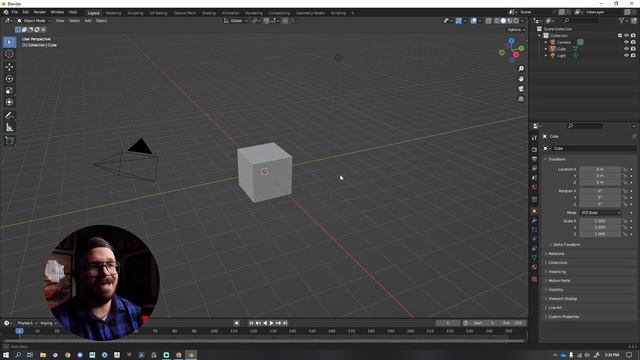The width and height of the screenshot is (640, 360).
Task: Open the Edit menu
Action: [26, 12]
